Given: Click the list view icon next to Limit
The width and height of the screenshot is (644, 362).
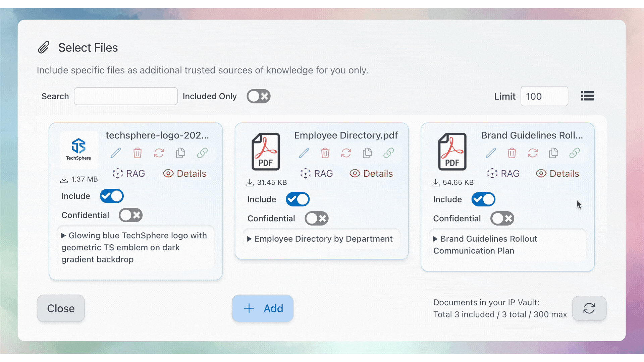Looking at the screenshot, I should [587, 96].
